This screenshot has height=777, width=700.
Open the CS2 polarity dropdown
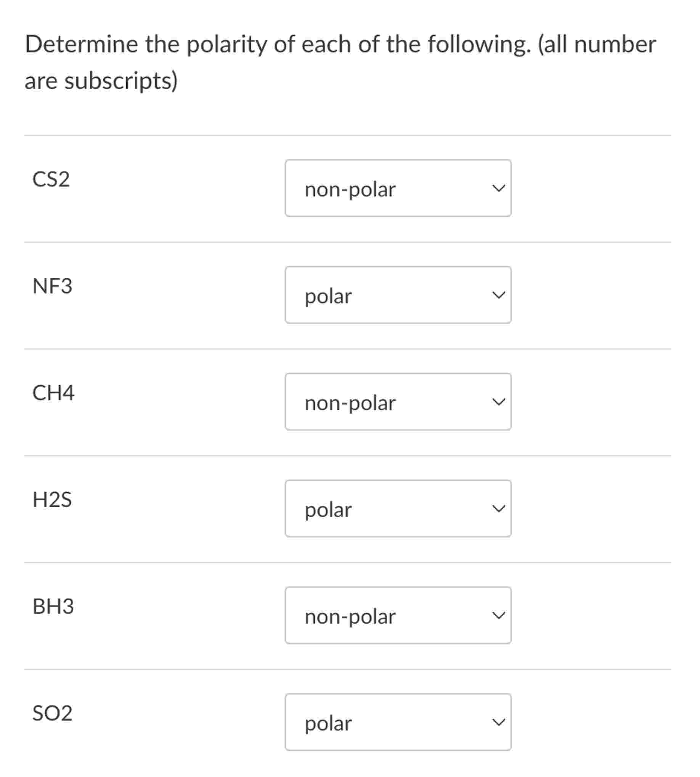[x=398, y=188]
